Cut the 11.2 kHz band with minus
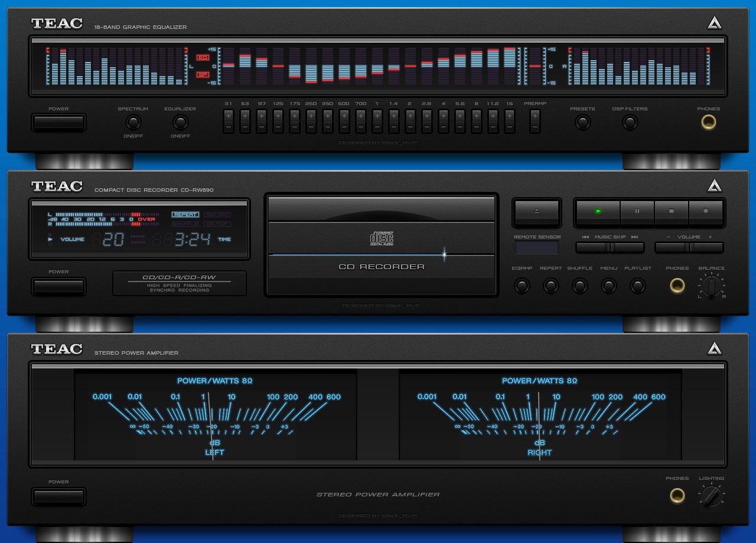 (x=493, y=126)
